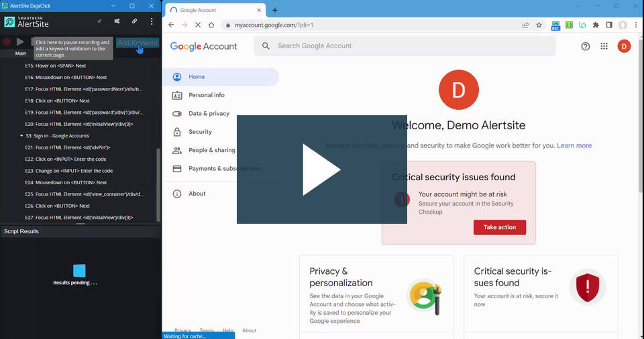Click the Add Keyword button
644x339 pixels.
click(x=138, y=42)
